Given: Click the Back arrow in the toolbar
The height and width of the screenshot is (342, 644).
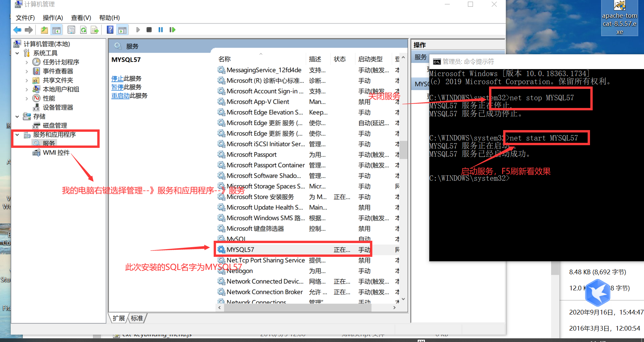Looking at the screenshot, I should point(17,30).
